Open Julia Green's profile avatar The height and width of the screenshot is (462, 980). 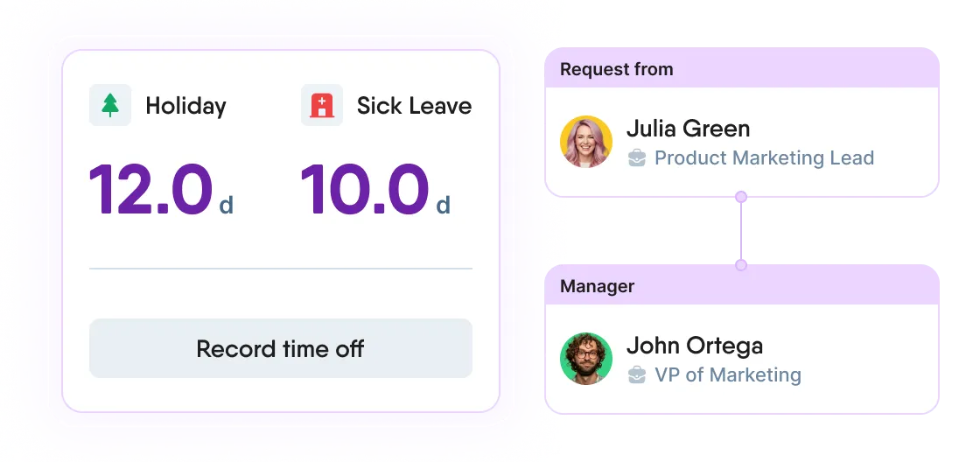point(585,142)
